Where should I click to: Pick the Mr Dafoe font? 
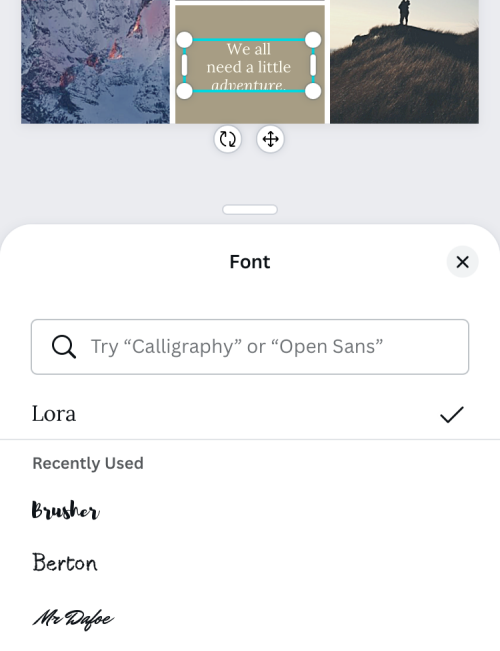[x=73, y=618]
